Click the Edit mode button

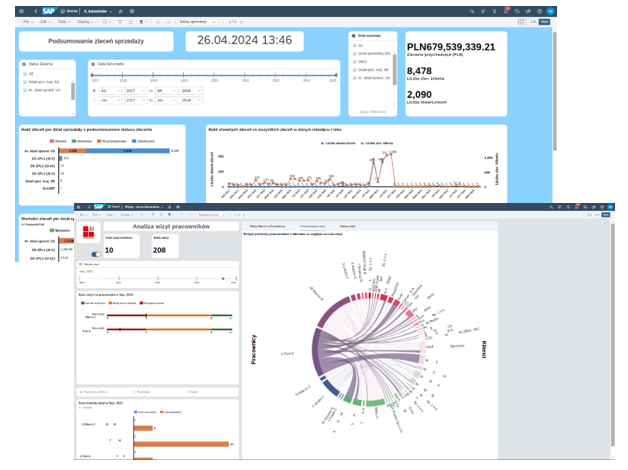click(532, 21)
